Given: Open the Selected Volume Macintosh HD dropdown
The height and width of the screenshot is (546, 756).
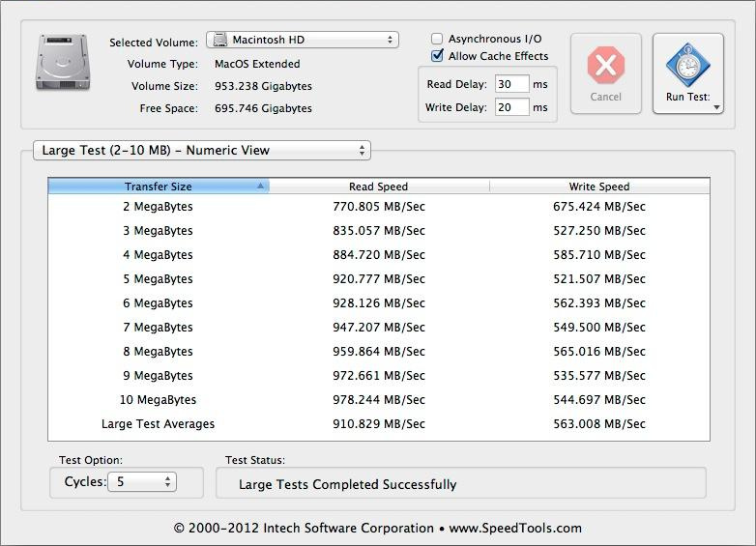Looking at the screenshot, I should click(303, 40).
